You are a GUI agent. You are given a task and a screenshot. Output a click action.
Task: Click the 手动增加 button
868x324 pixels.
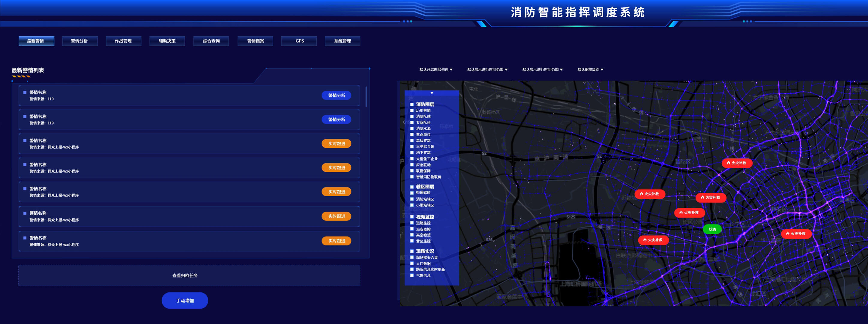tap(185, 300)
